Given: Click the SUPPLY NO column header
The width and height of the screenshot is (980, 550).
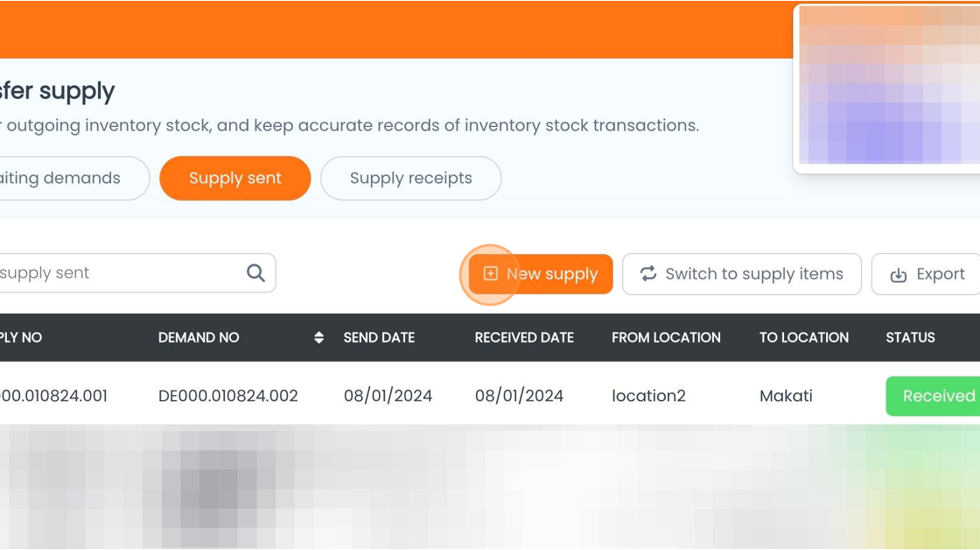Looking at the screenshot, I should (x=21, y=338).
